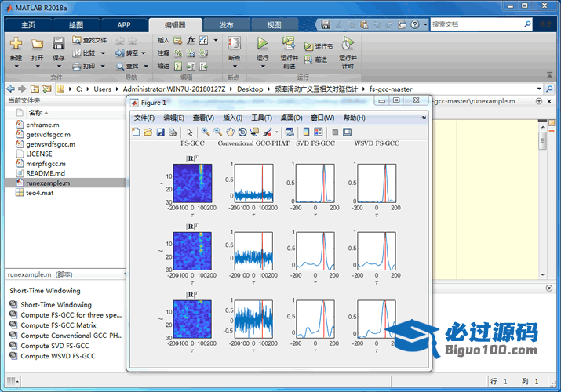561x392 pixels.
Task: Toggle Insert Legend in Figure 1 toolbar
Action: [x=318, y=132]
